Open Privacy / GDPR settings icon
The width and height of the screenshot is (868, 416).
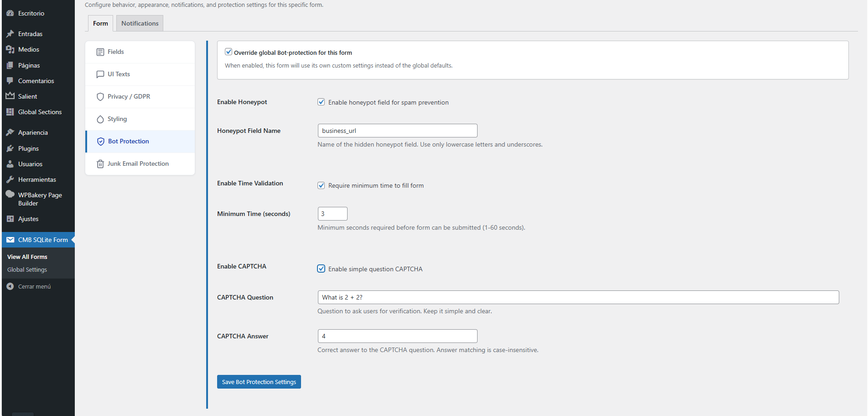click(x=100, y=96)
